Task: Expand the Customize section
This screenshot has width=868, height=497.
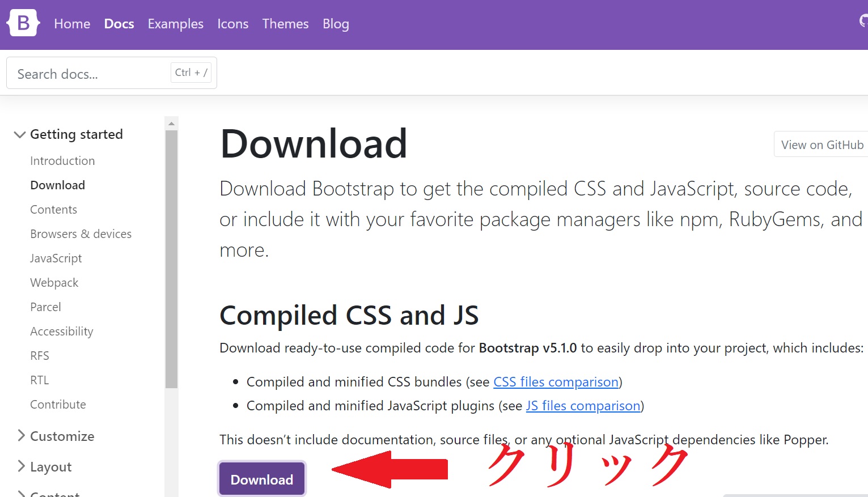Action: tap(55, 436)
